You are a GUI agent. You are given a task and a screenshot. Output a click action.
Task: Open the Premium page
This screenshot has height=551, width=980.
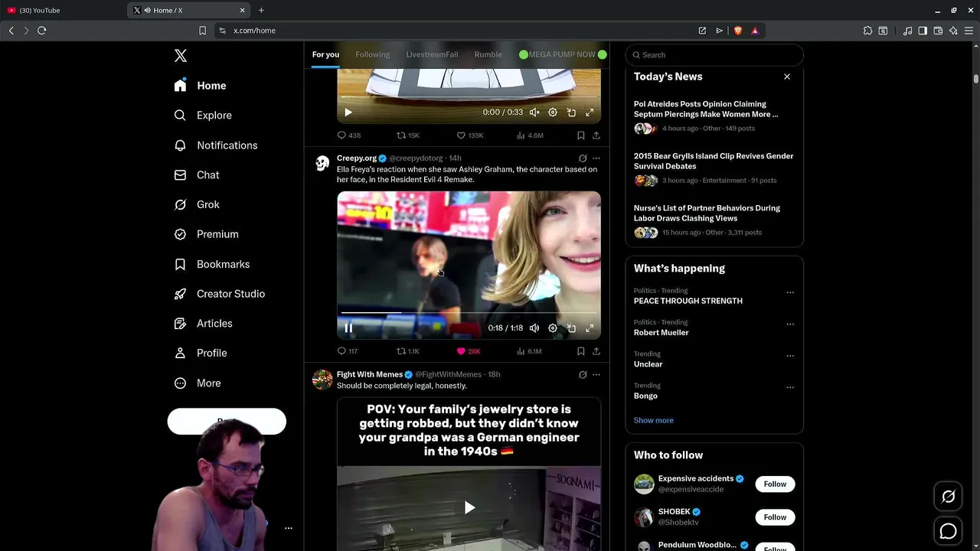[207, 234]
